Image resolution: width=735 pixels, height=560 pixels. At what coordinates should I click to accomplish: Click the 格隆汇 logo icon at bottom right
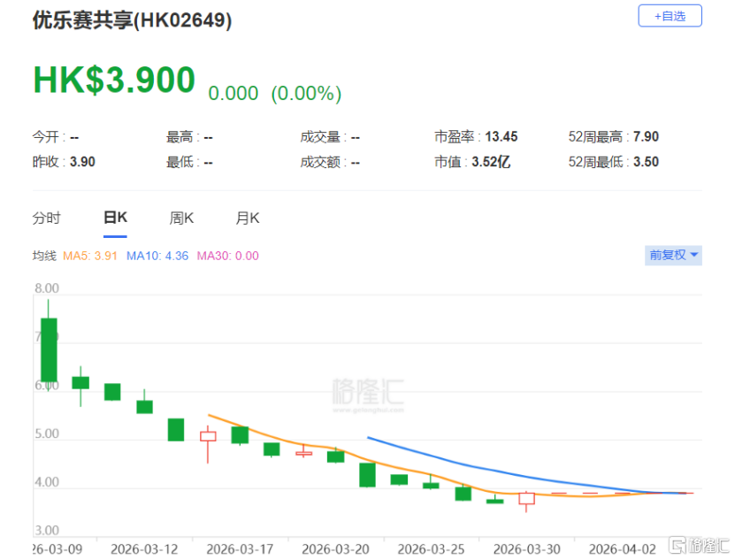tap(699, 546)
